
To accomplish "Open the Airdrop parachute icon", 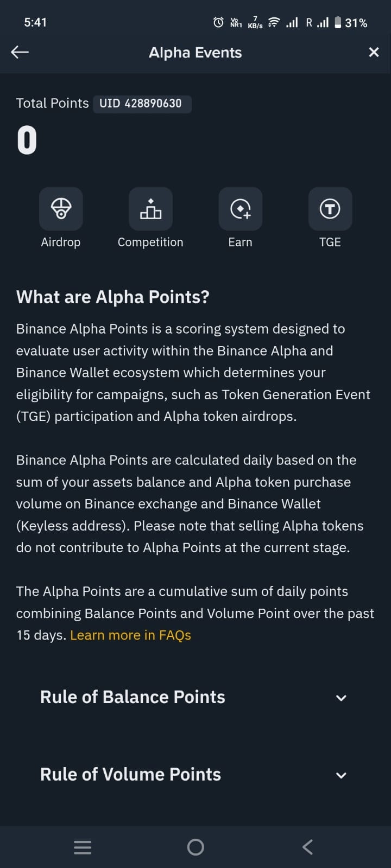I will (61, 209).
